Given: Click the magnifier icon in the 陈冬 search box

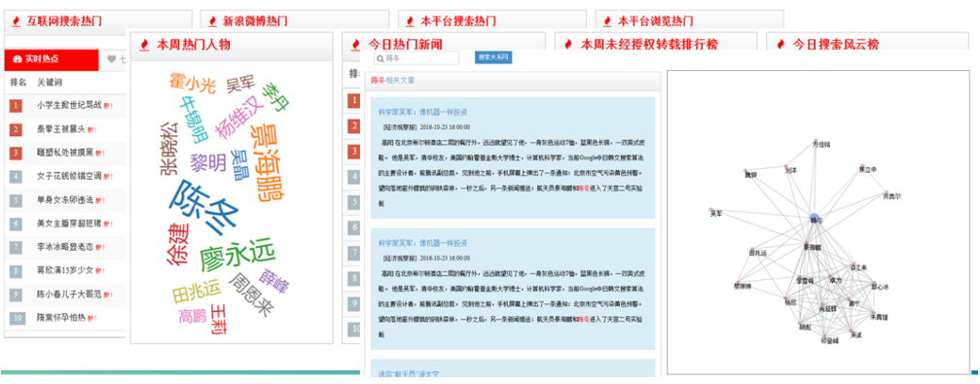Looking at the screenshot, I should (380, 58).
